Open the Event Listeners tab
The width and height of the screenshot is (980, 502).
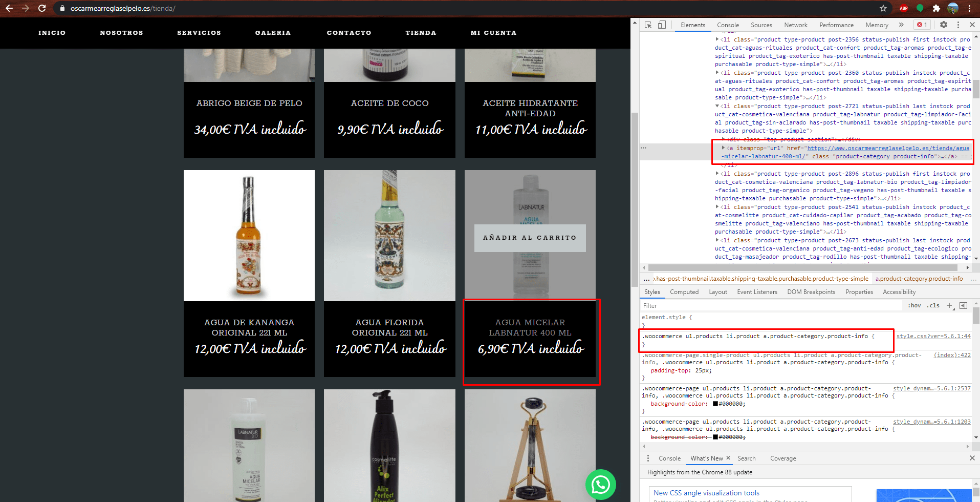click(757, 292)
